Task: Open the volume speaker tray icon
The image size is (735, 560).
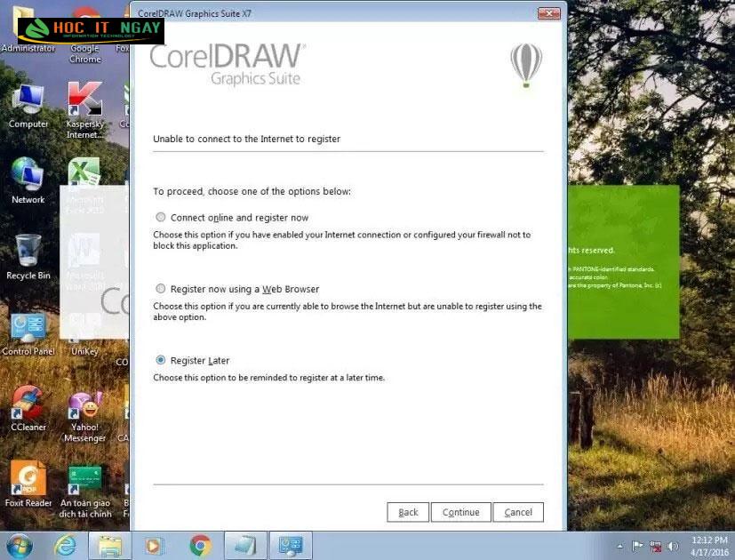Action: [673, 547]
